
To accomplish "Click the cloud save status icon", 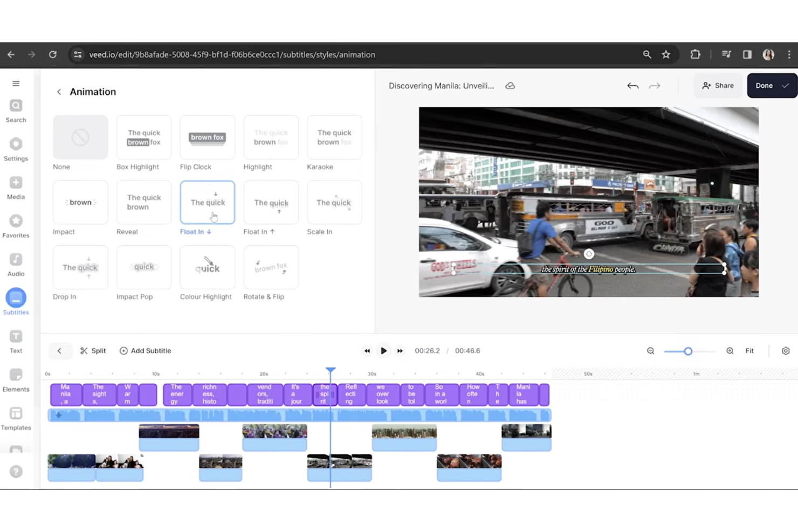I will click(510, 86).
